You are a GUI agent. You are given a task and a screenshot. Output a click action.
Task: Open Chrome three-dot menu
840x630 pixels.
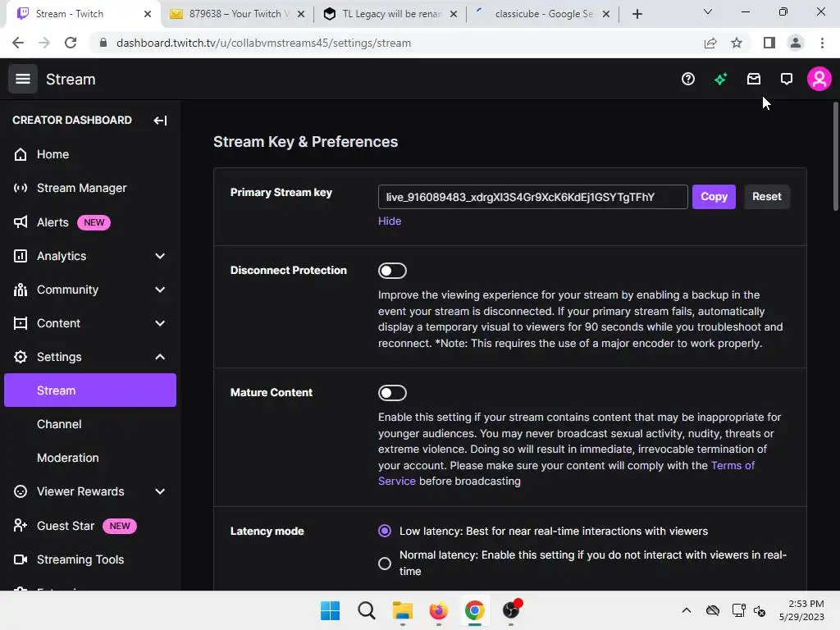point(822,43)
